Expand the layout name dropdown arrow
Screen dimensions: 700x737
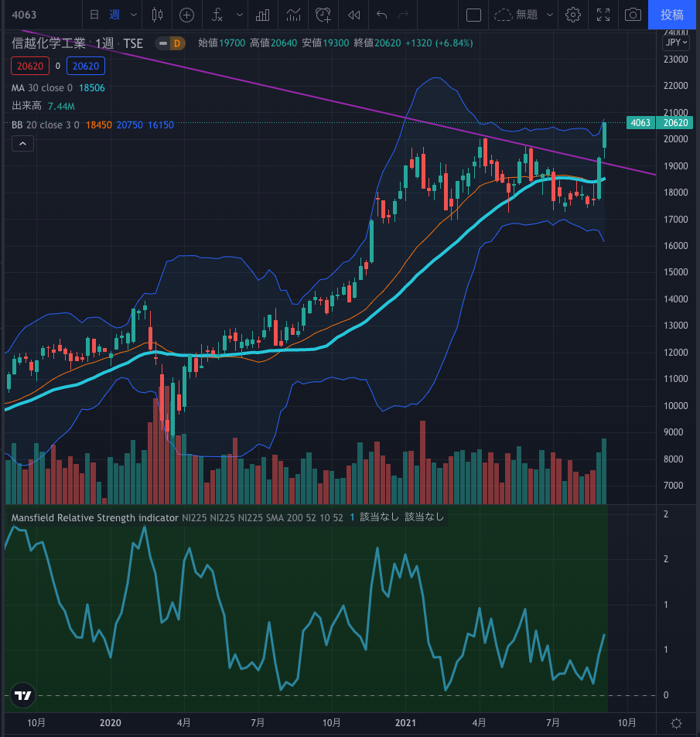click(x=550, y=15)
